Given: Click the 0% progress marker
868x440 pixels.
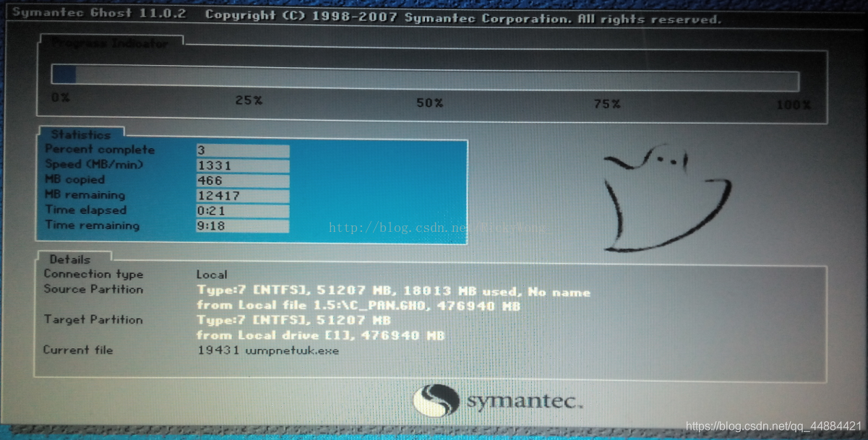Looking at the screenshot, I should point(61,97).
